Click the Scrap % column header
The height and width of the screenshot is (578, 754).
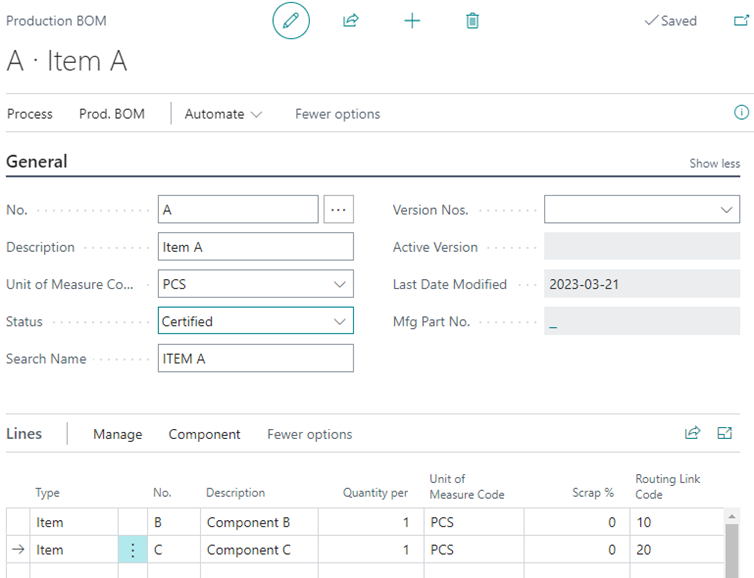coord(593,493)
